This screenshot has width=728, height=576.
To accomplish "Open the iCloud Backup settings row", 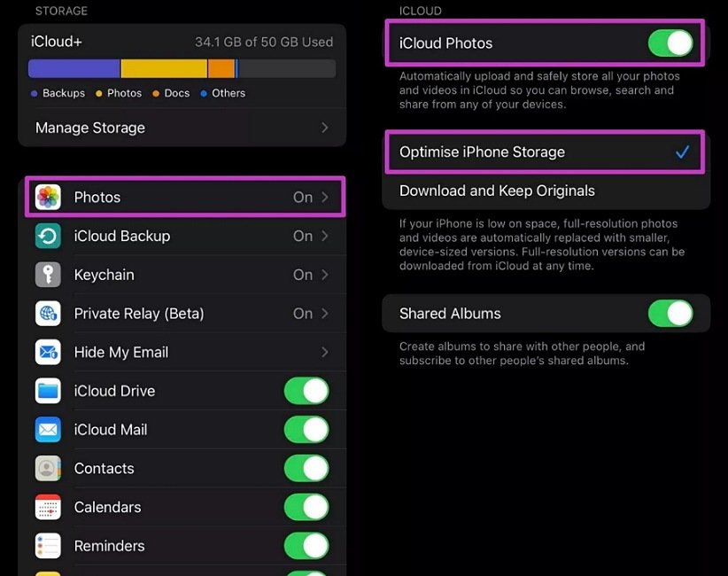I will (182, 236).
